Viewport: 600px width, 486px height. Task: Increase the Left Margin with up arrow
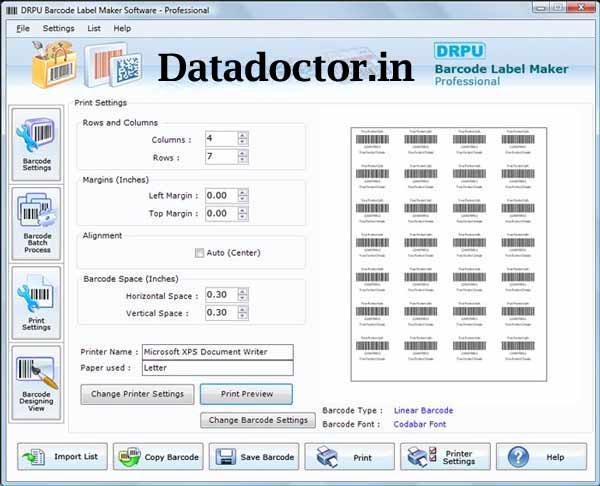tap(243, 192)
